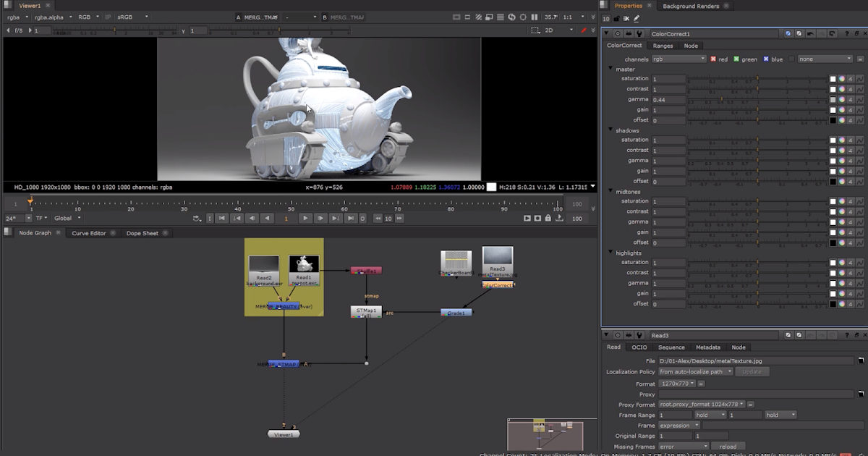Select the Grade1 node in the node graph

(456, 313)
